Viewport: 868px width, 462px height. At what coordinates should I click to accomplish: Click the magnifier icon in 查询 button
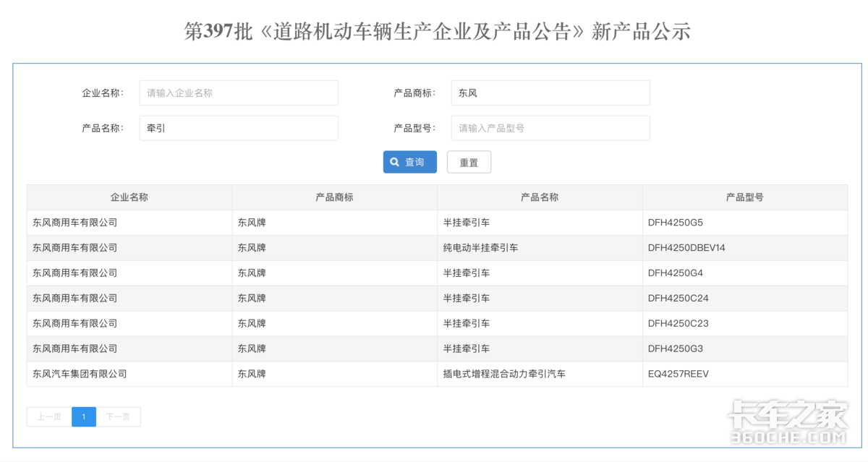coord(395,162)
